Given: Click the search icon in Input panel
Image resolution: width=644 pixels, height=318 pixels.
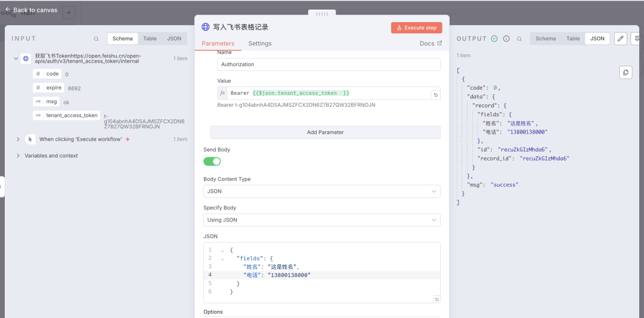Looking at the screenshot, I should point(96,39).
